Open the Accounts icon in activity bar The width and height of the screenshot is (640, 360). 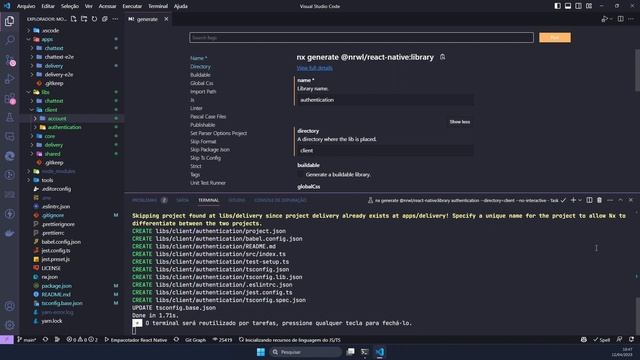coord(9,306)
